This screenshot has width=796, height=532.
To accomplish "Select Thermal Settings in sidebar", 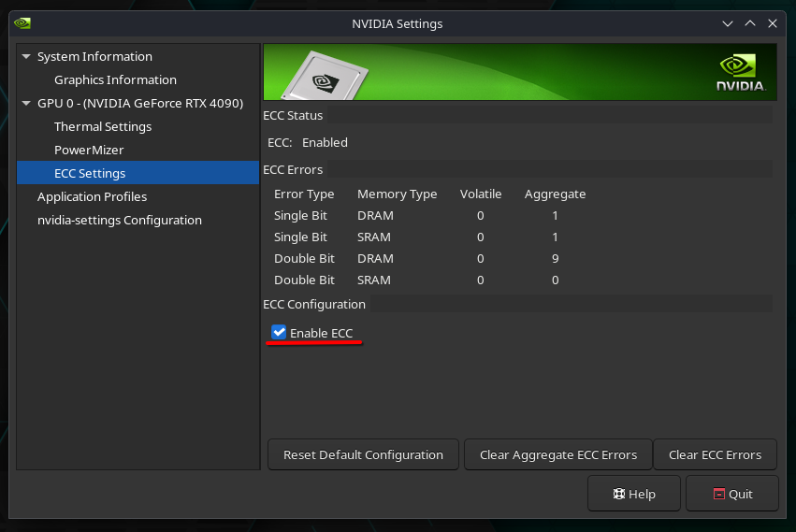I will coord(103,126).
